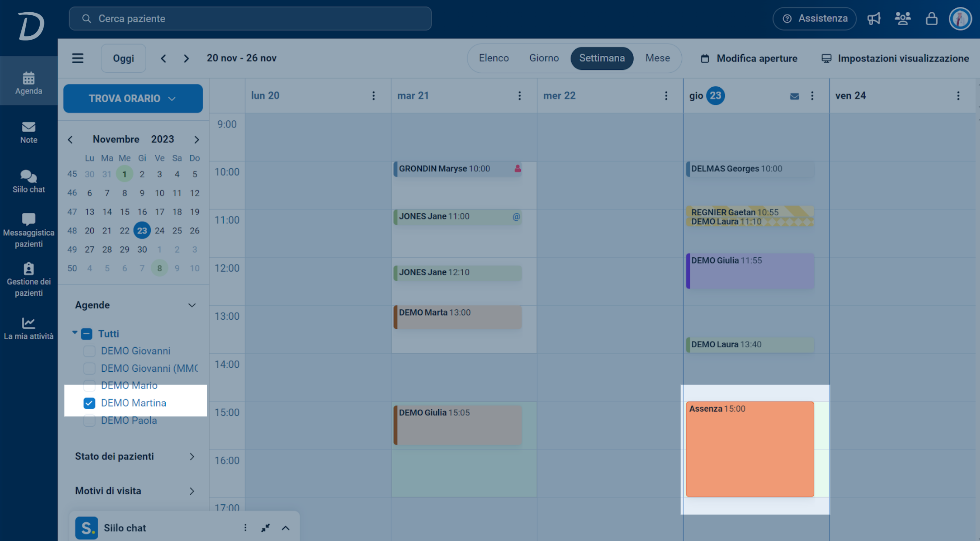The height and width of the screenshot is (541, 980).
Task: Open the Assenza 15:00 orange event
Action: coord(749,449)
